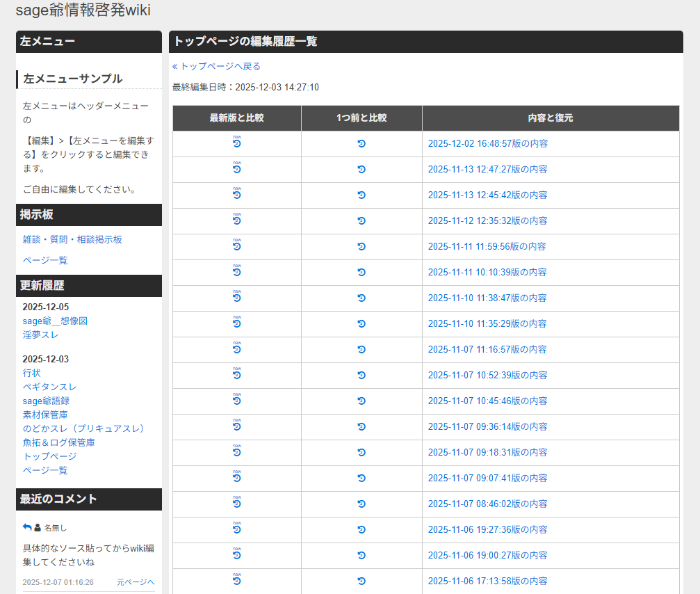This screenshot has width=700, height=594.
Task: Compare 2025-12-02 16:48:57 version with latest
Action: (236, 143)
